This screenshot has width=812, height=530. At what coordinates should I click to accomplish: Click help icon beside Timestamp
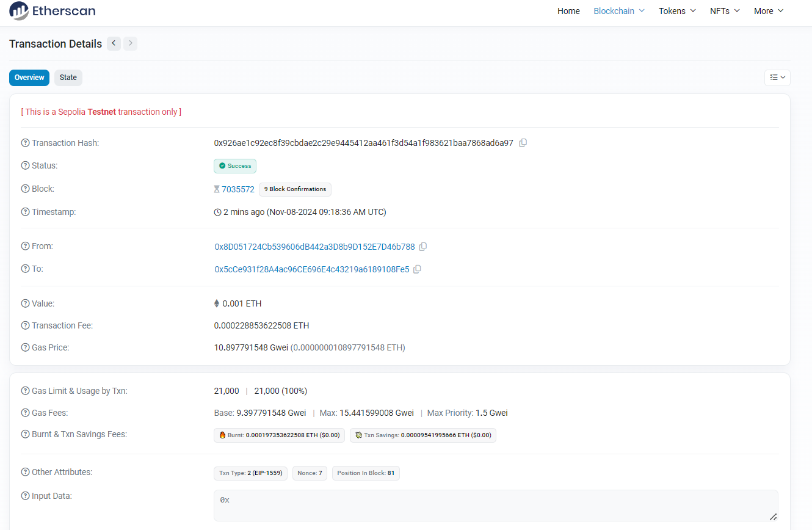[x=25, y=212]
